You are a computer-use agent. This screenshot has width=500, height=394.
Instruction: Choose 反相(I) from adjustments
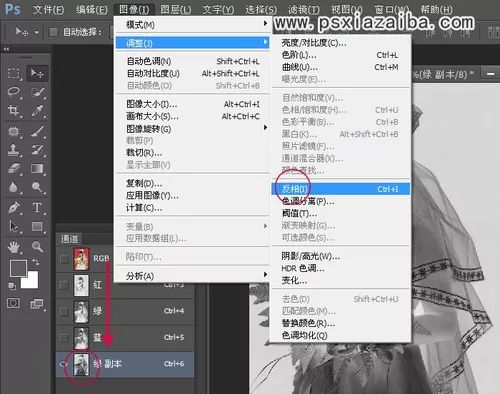341,189
